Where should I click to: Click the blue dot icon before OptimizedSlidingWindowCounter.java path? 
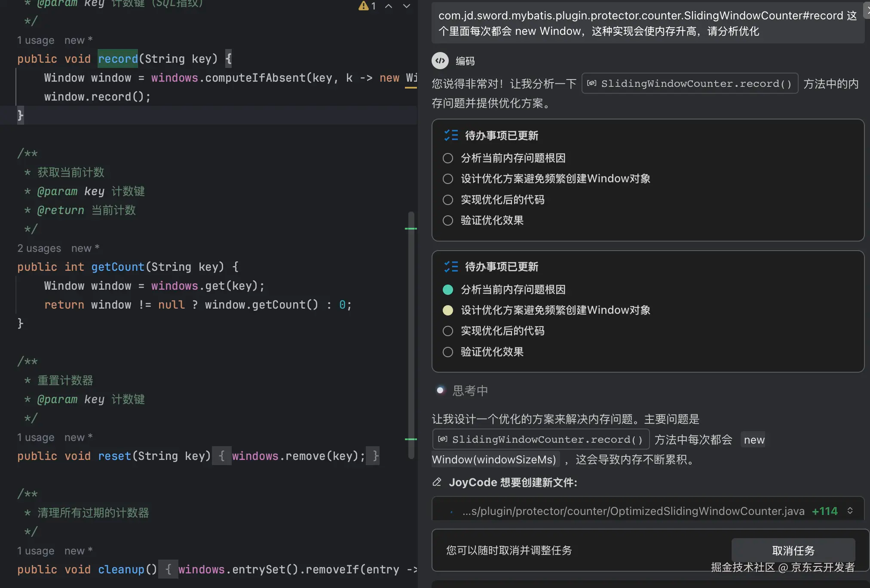pyautogui.click(x=451, y=511)
